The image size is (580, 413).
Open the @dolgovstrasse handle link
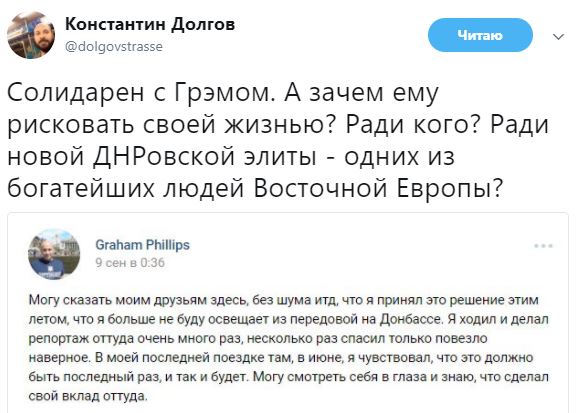pos(114,47)
